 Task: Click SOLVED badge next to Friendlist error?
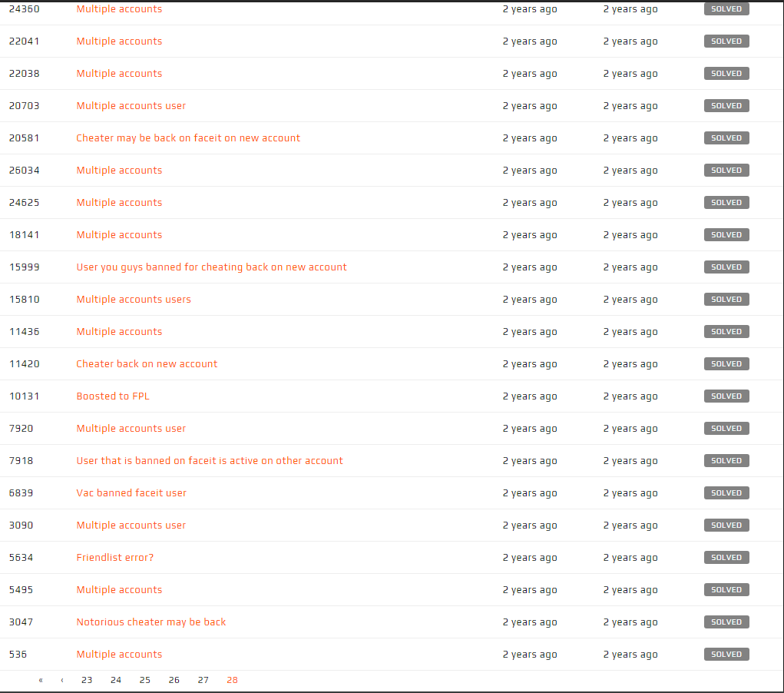[726, 557]
